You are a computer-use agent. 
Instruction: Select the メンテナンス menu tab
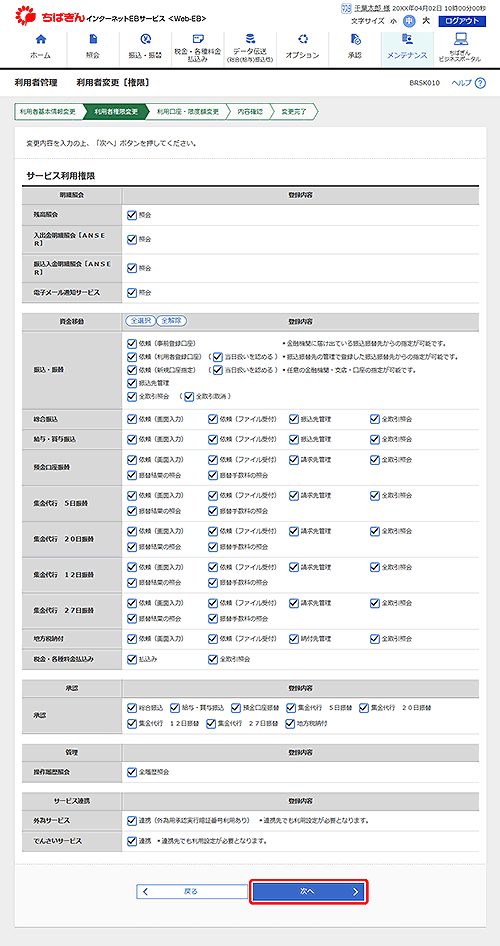[407, 48]
